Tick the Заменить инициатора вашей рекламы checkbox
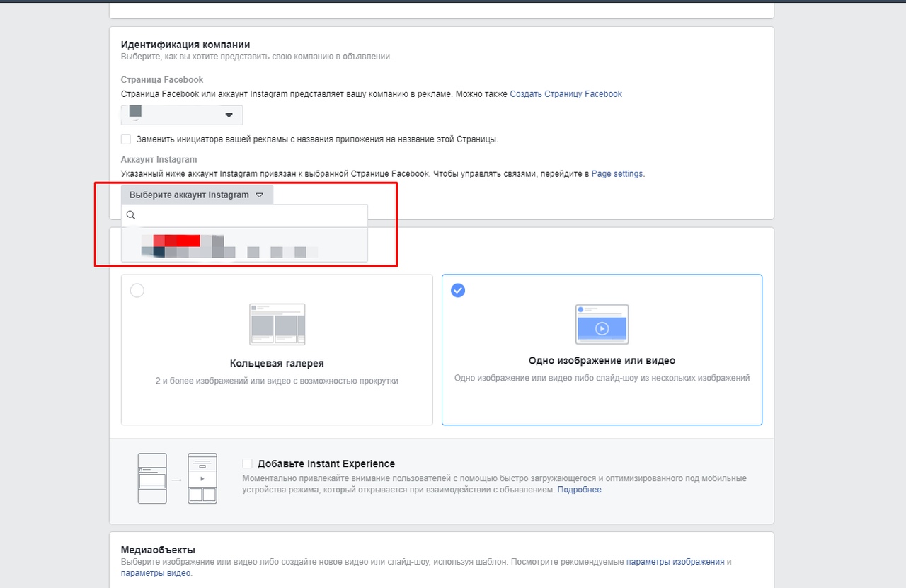The width and height of the screenshot is (906, 588). point(126,139)
